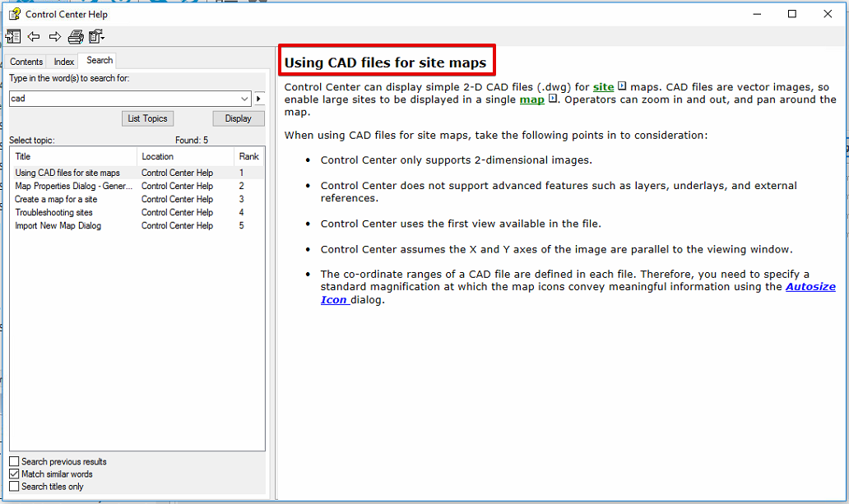Click the Hide navigation pane toolbar icon
The image size is (849, 504).
(13, 36)
